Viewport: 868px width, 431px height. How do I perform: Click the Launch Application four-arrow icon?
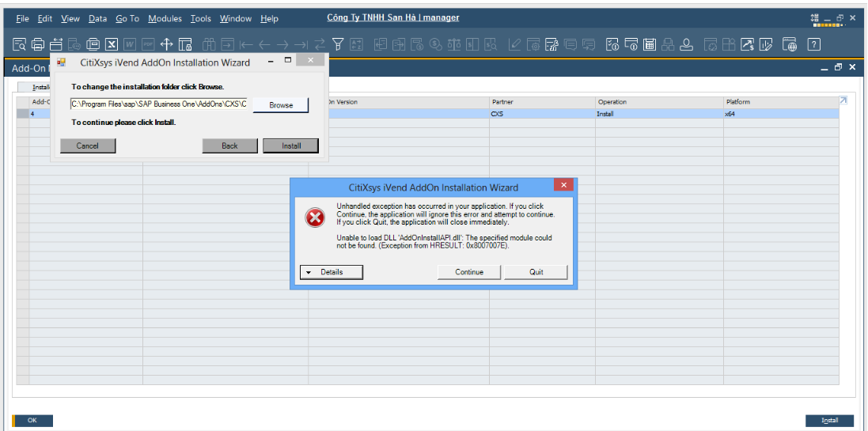point(167,44)
